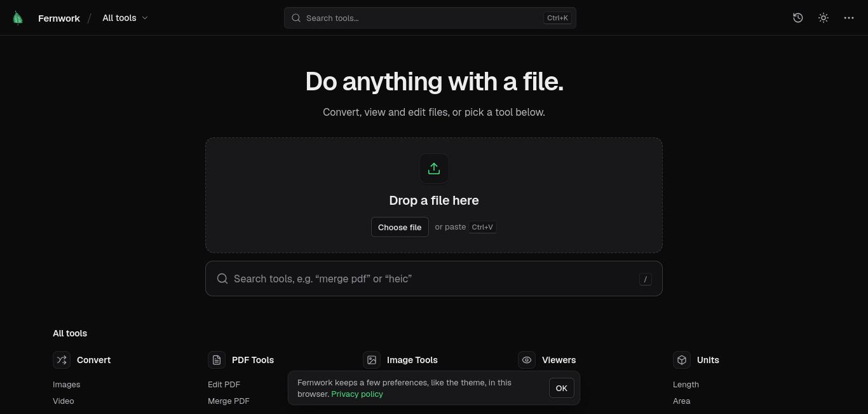The height and width of the screenshot is (414, 868).
Task: Click the Units cube icon
Action: tap(682, 360)
